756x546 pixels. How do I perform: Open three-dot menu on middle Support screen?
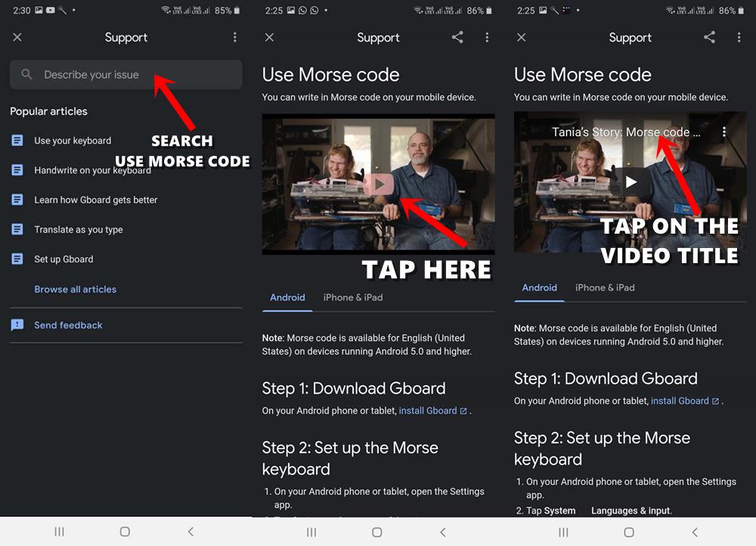[487, 37]
